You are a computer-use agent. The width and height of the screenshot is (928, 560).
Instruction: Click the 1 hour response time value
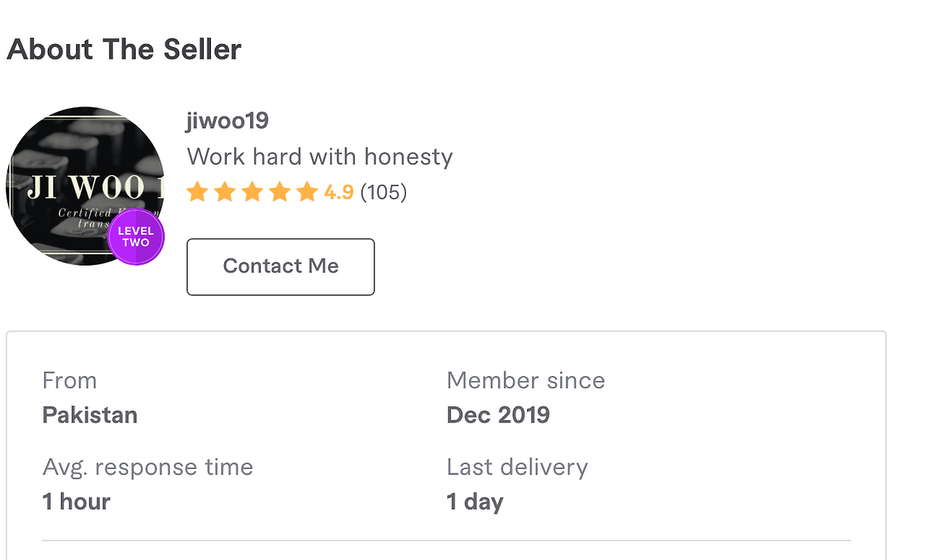pyautogui.click(x=76, y=501)
